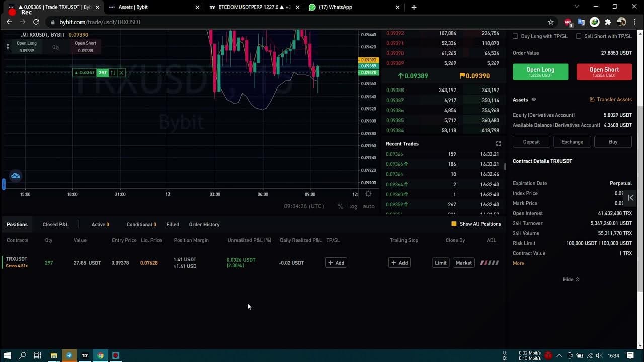The height and width of the screenshot is (362, 644).
Task: Close position with Market button
Action: 463,263
